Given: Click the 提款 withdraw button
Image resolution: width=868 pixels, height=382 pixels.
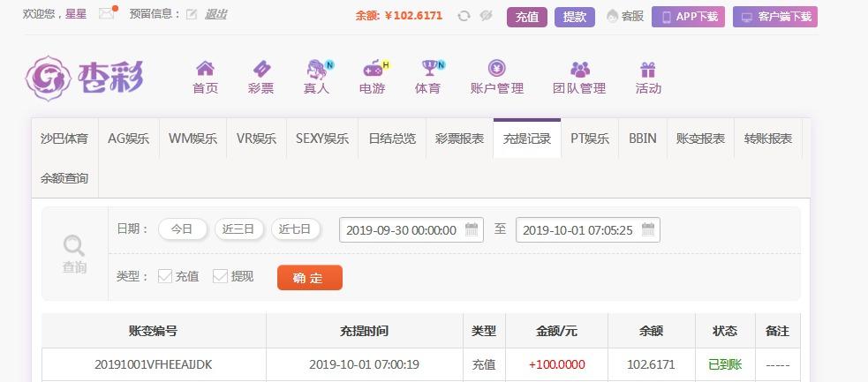Looking at the screenshot, I should pyautogui.click(x=575, y=17).
